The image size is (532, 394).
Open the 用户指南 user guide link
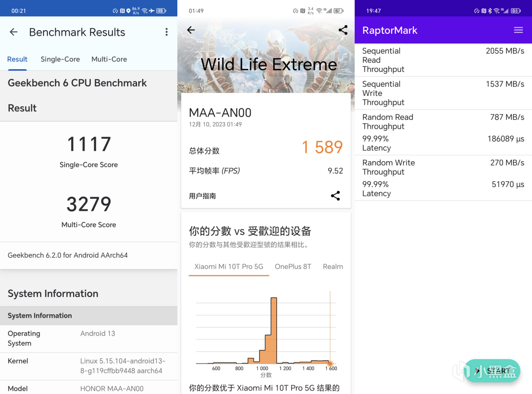(202, 196)
